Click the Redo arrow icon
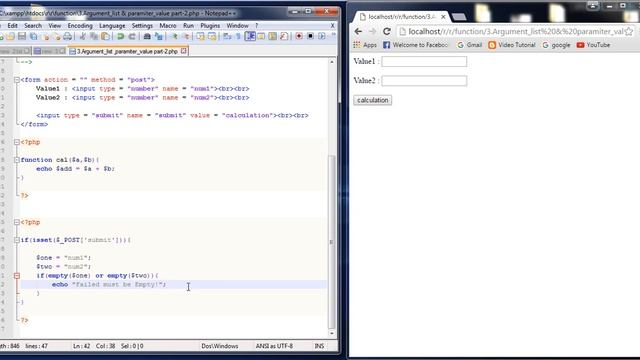The height and width of the screenshot is (360, 640). 132,37
